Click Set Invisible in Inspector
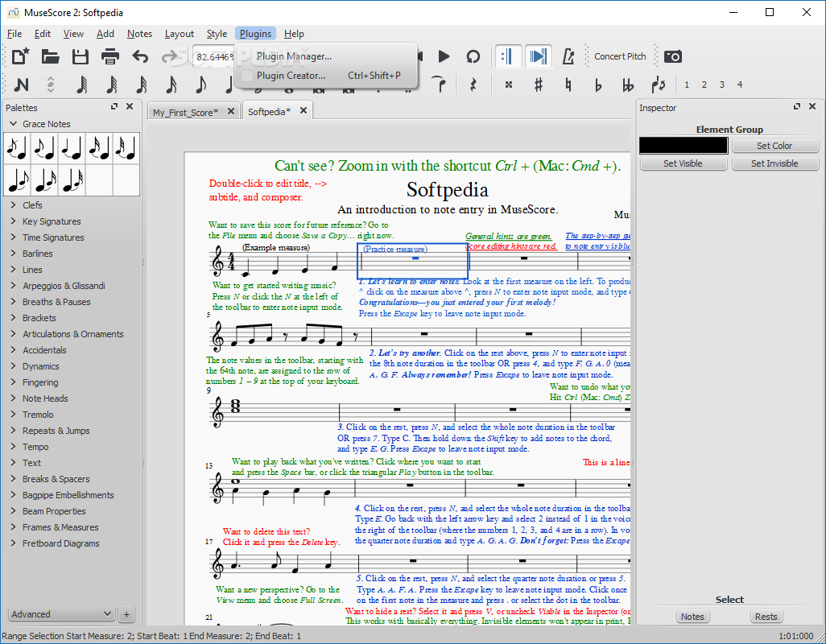The height and width of the screenshot is (644, 826). point(774,163)
